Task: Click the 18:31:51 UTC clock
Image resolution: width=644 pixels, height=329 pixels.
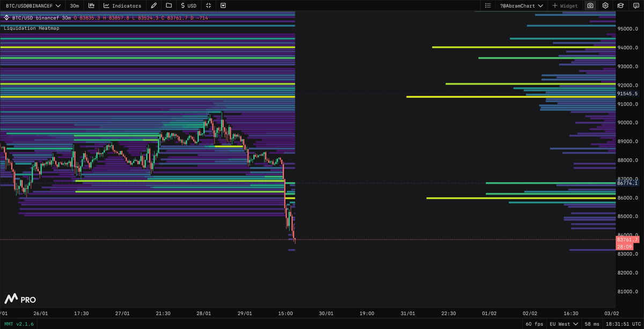Action: (623, 324)
